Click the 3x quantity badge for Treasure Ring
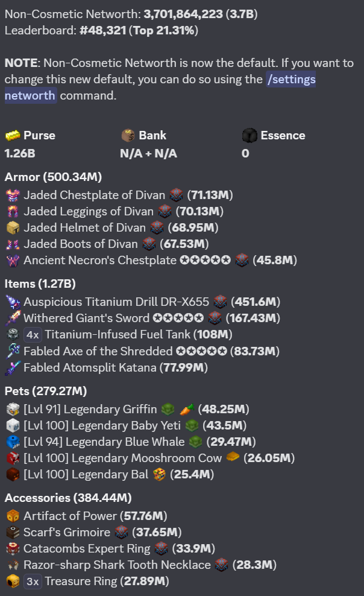 pyautogui.click(x=33, y=582)
